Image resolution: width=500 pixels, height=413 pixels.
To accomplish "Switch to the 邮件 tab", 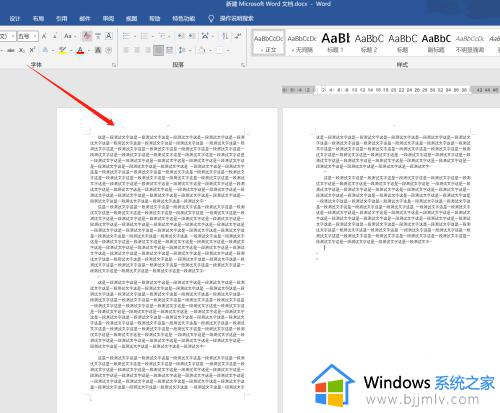I will click(85, 19).
